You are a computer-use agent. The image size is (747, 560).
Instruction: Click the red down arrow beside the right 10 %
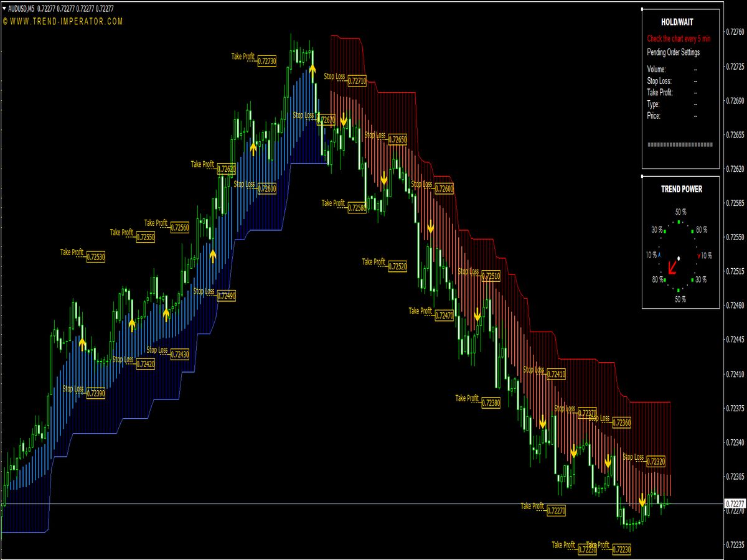(698, 255)
